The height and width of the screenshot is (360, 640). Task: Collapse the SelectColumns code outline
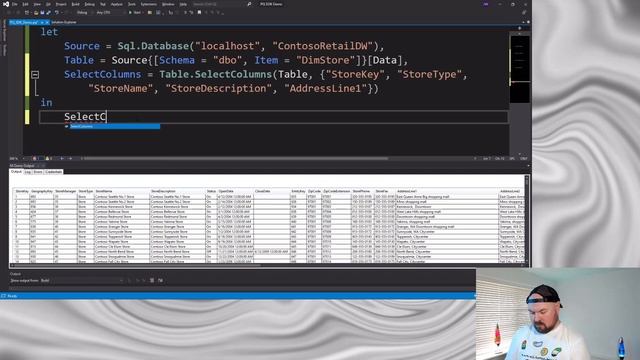[35, 75]
